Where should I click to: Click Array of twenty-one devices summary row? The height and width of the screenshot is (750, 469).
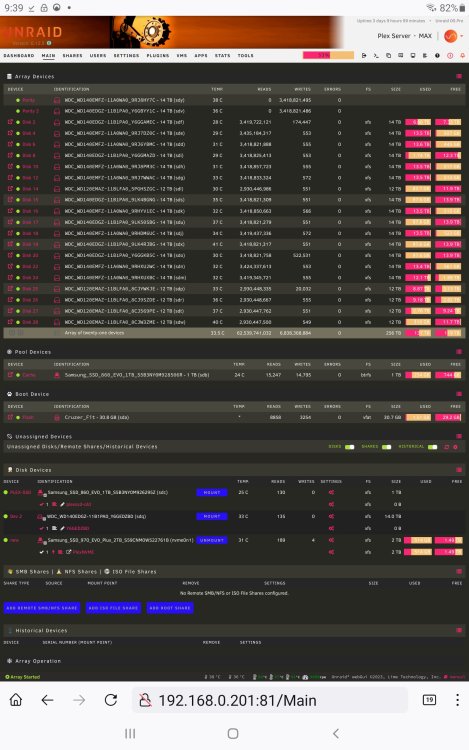click(234, 333)
